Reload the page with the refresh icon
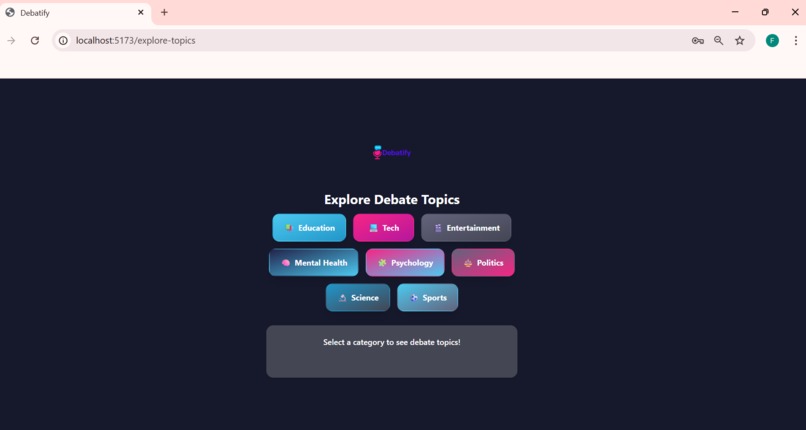Screen dimensions: 806x430 pyautogui.click(x=35, y=41)
